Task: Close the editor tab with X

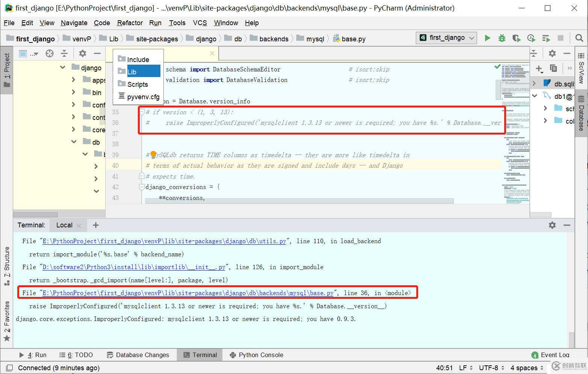Action: click(x=212, y=53)
